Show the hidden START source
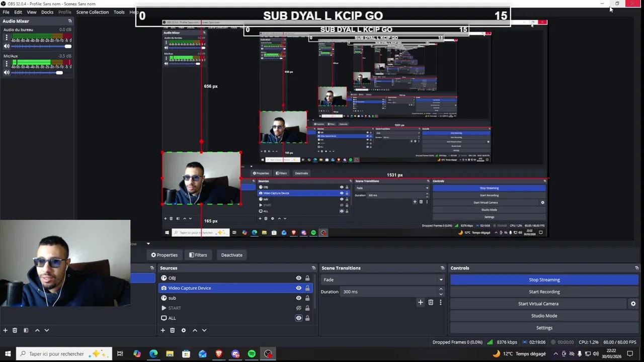The height and width of the screenshot is (362, 644). [x=299, y=308]
